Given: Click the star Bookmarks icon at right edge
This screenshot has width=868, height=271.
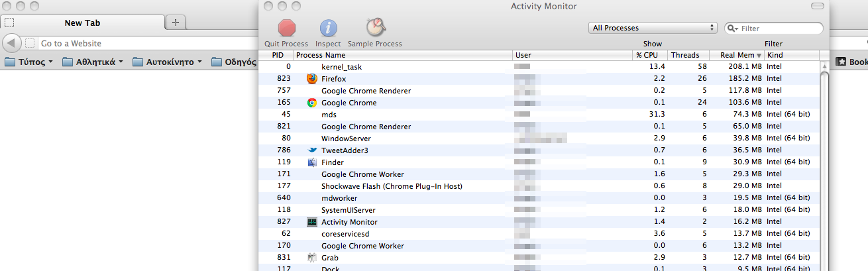Looking at the screenshot, I should (841, 62).
